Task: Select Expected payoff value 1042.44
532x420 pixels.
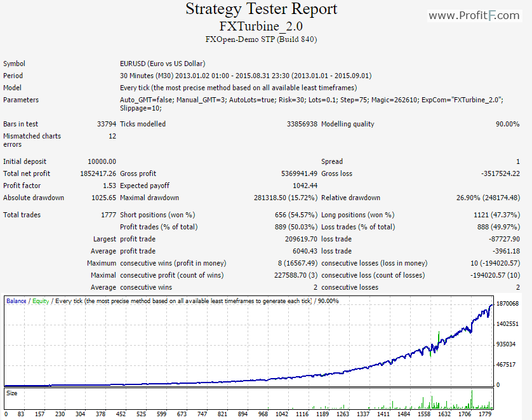Action: pyautogui.click(x=305, y=186)
